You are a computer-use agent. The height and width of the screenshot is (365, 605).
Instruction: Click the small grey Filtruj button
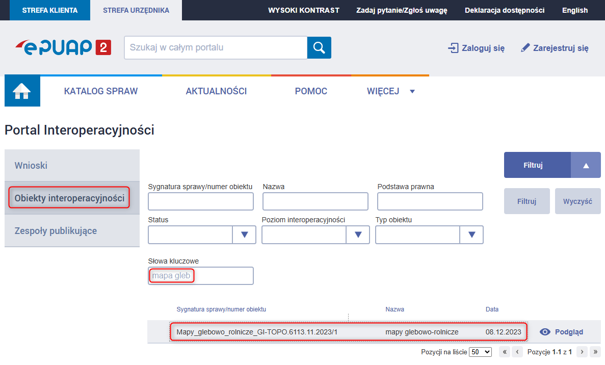pos(527,201)
